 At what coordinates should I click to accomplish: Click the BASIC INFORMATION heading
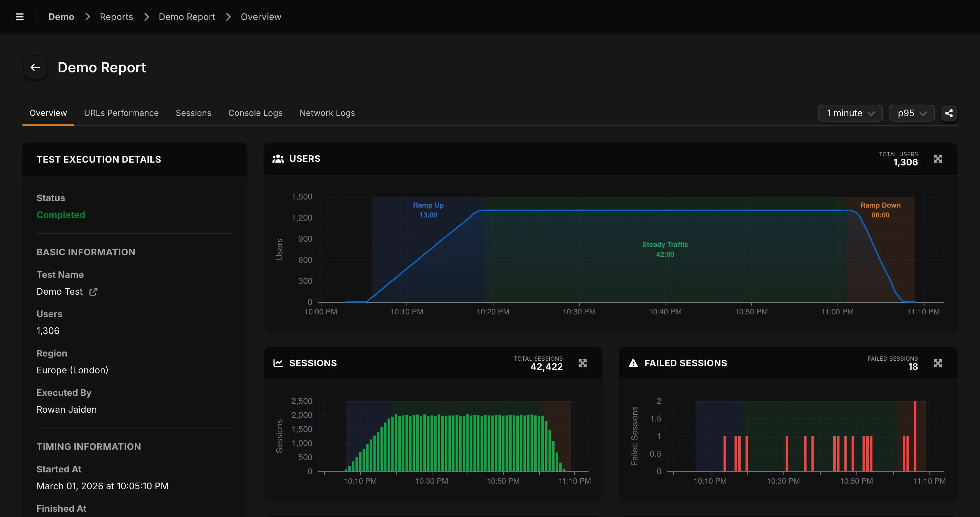pyautogui.click(x=86, y=253)
